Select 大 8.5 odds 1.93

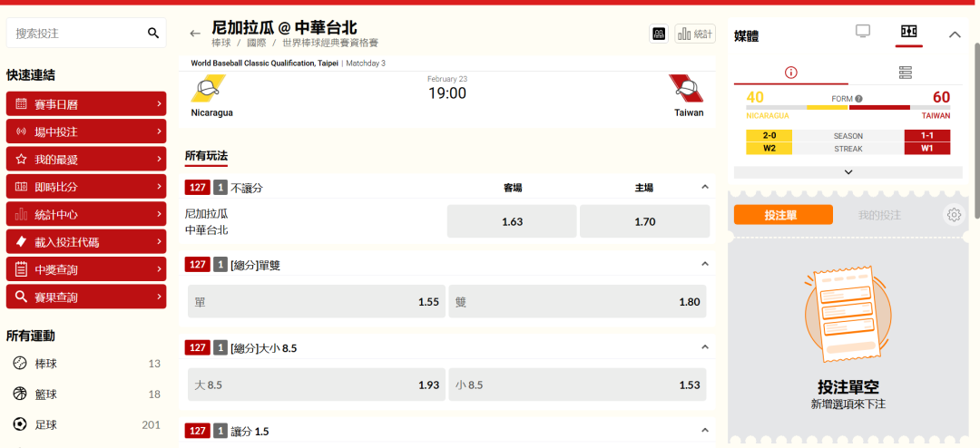[x=317, y=385]
